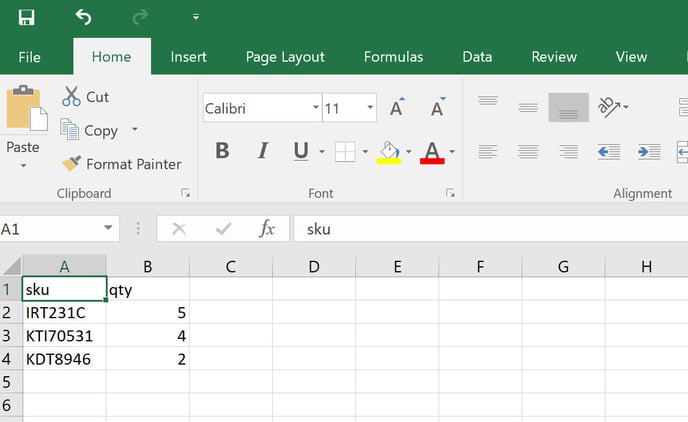The image size is (688, 422).
Task: Click the Undo arrow icon
Action: click(x=83, y=17)
